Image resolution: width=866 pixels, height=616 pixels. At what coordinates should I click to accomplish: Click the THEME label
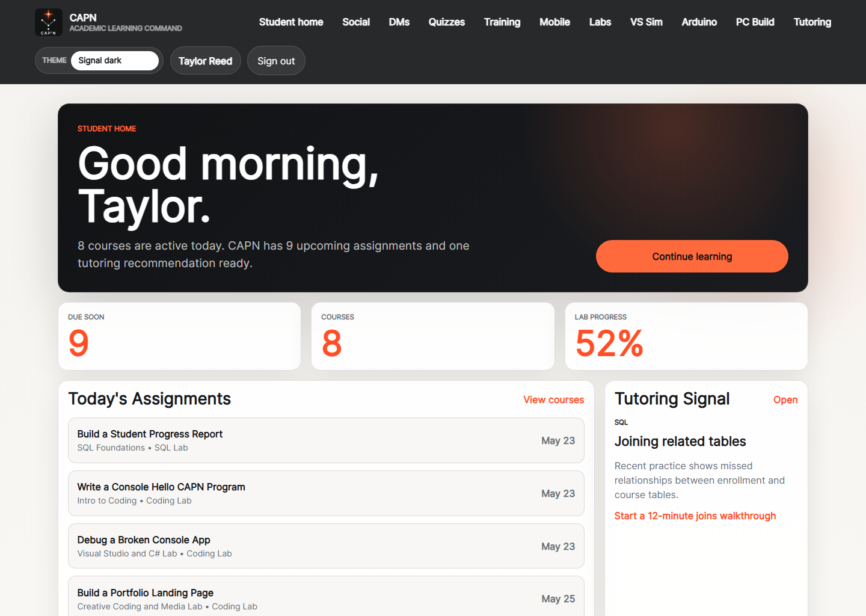[x=54, y=61]
